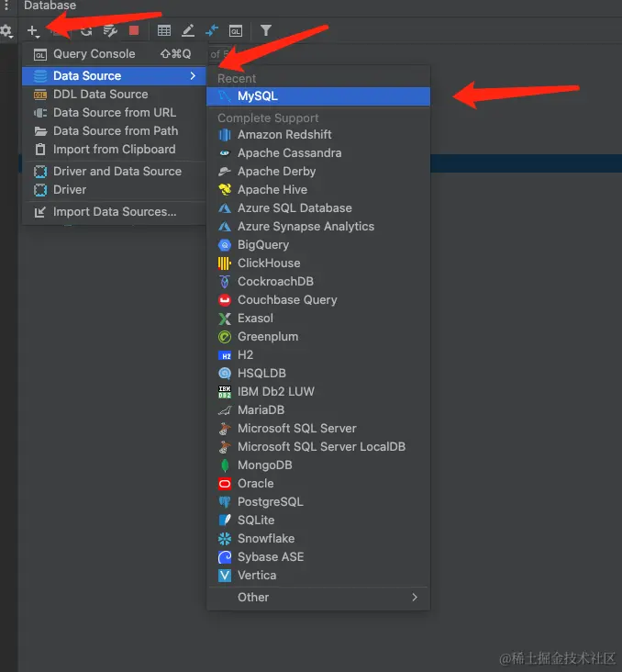Viewport: 622px width, 672px height.
Task: Choose Import Data Sources option
Action: point(115,211)
